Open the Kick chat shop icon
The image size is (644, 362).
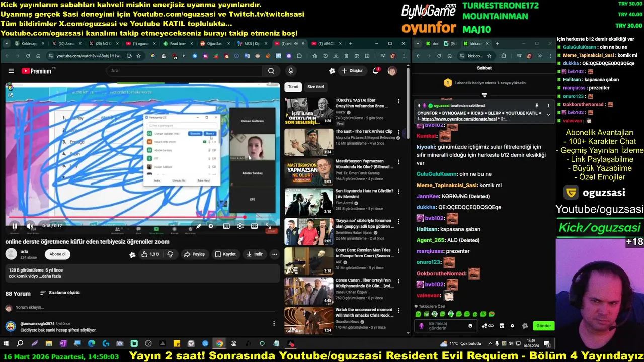point(502,326)
